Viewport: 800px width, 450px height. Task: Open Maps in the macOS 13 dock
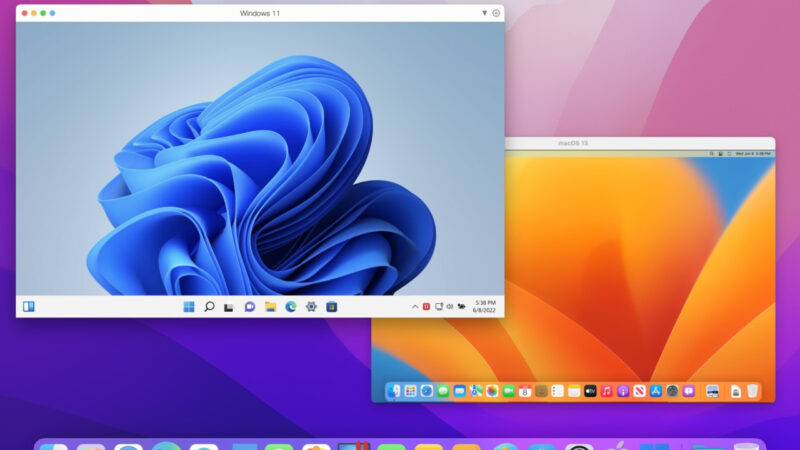(476, 391)
